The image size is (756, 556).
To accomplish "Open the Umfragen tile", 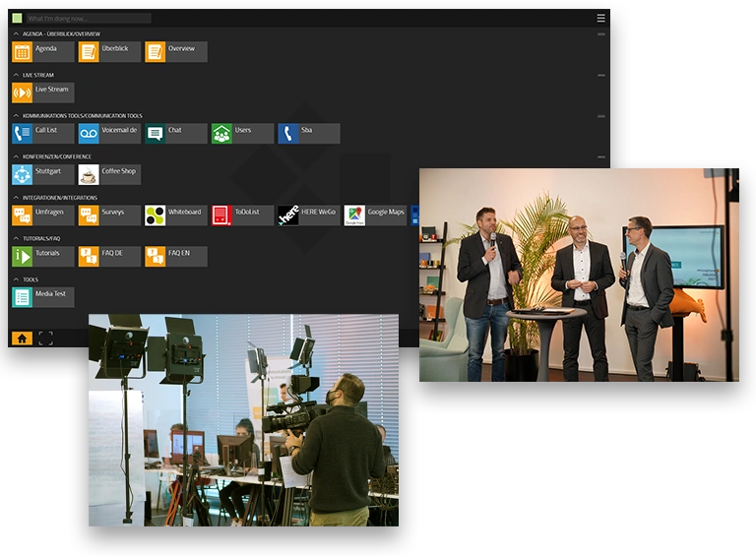I will tap(43, 216).
